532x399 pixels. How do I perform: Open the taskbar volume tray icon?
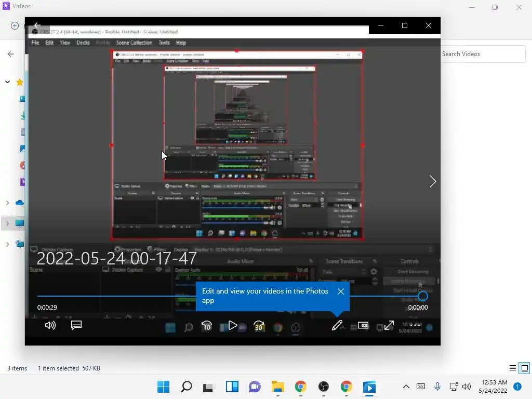(467, 387)
